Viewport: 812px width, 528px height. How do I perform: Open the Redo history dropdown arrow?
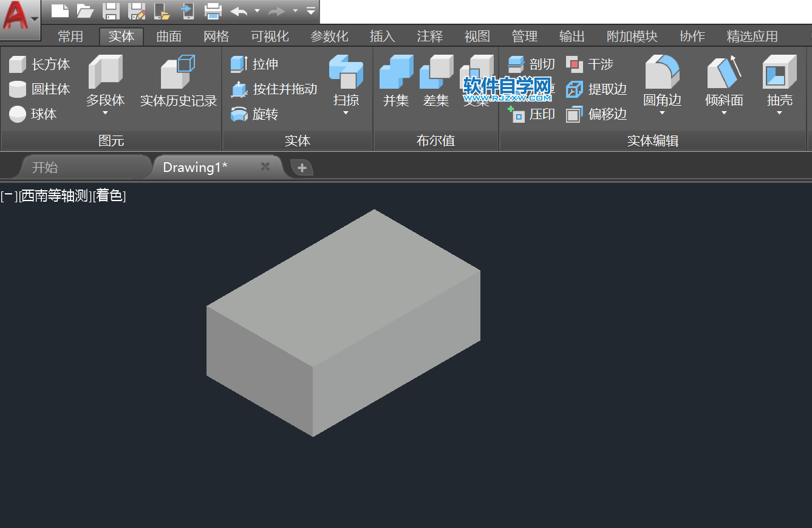tap(295, 11)
